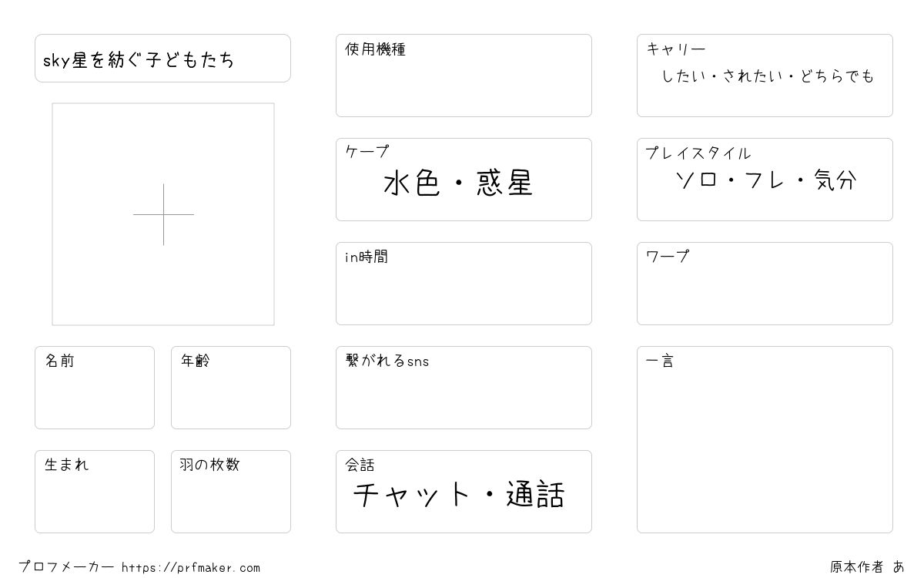Select the 名前 name field
This screenshot has height=578, width=924.
click(95, 388)
